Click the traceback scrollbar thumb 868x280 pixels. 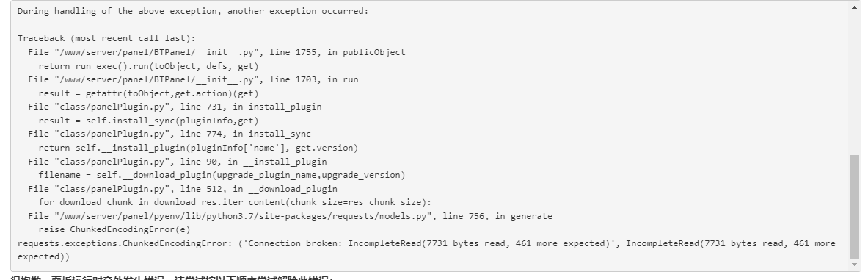point(854,207)
